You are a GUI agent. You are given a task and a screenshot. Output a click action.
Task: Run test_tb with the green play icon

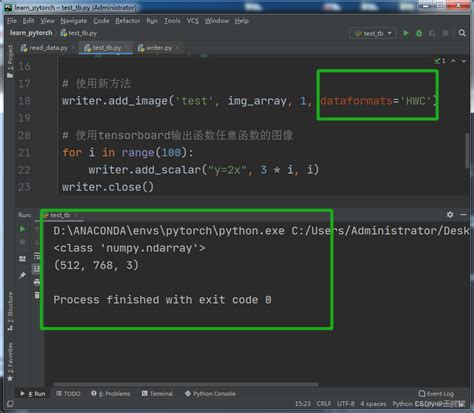406,33
